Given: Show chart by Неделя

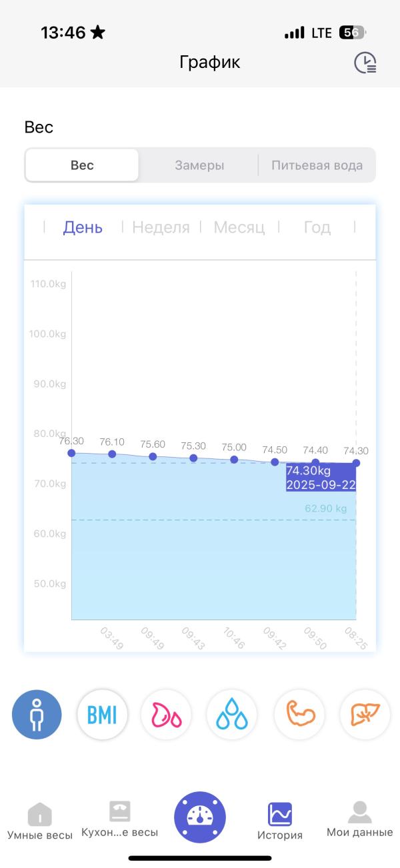Looking at the screenshot, I should coord(161,228).
